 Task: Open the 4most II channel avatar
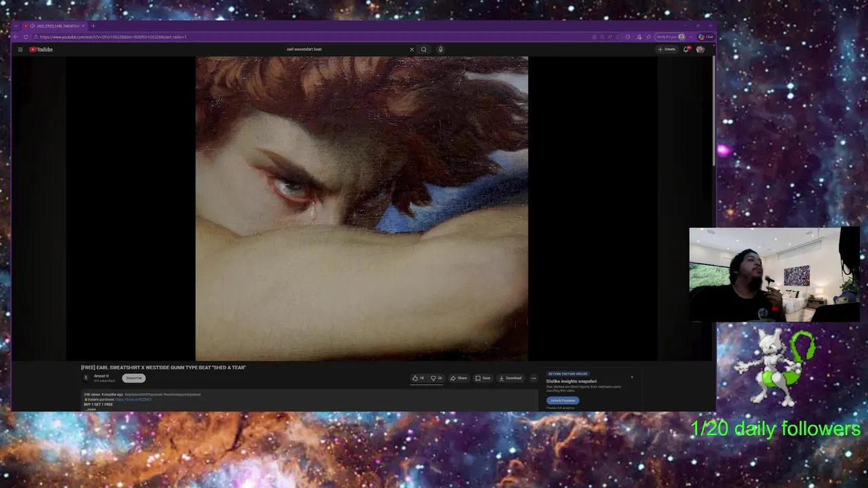pyautogui.click(x=86, y=378)
